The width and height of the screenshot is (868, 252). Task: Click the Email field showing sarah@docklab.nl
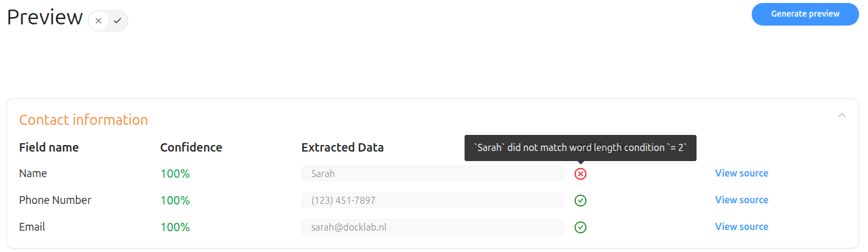(x=433, y=228)
